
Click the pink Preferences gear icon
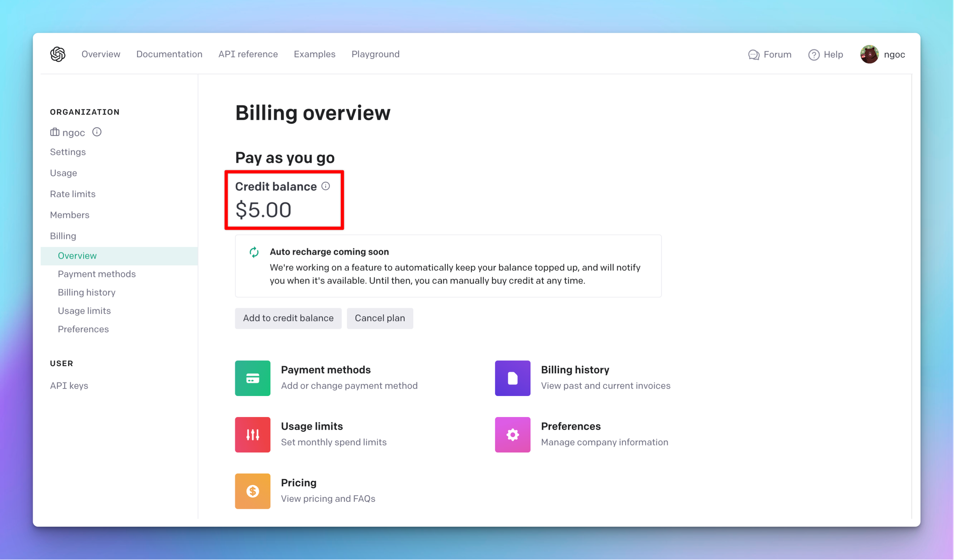click(512, 434)
